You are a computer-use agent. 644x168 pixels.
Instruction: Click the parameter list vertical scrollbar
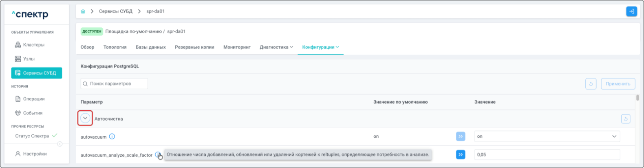click(637, 98)
